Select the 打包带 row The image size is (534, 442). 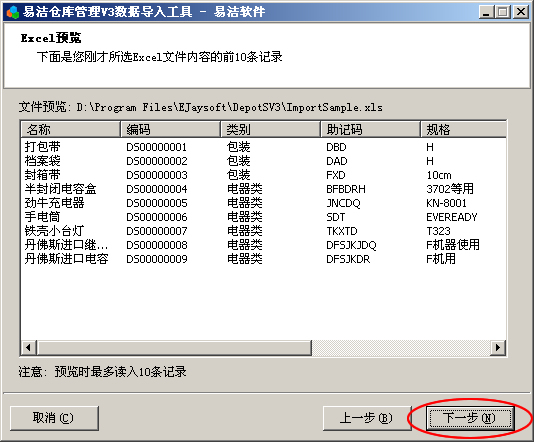point(264,147)
